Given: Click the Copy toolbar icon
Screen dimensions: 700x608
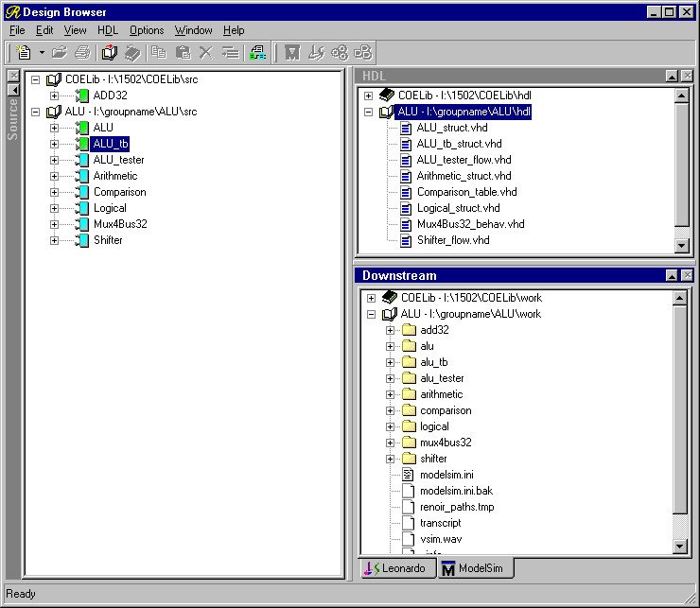Looking at the screenshot, I should (159, 53).
